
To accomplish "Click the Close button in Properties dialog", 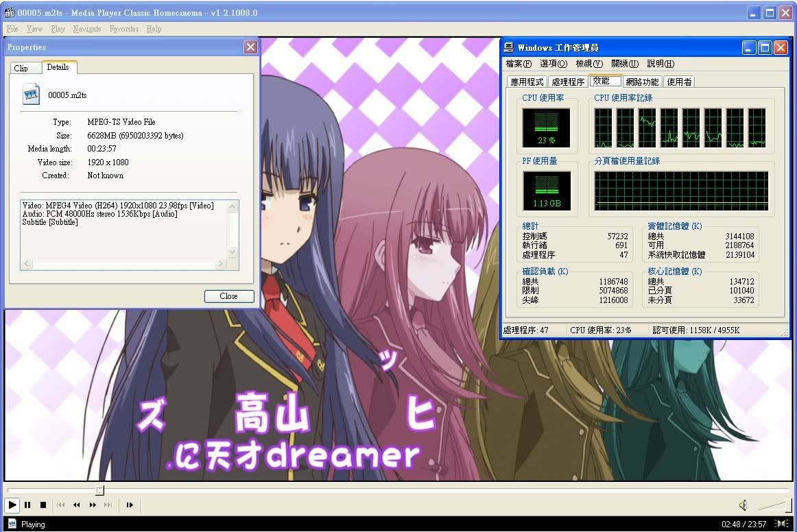I will [228, 296].
